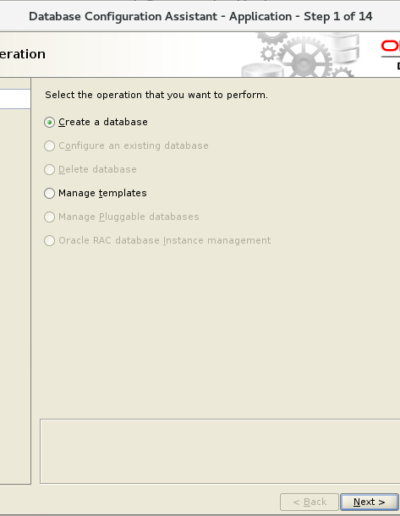Viewport: 400px width, 516px height.
Task: Click the 'Manage templates' label text
Action: click(102, 193)
